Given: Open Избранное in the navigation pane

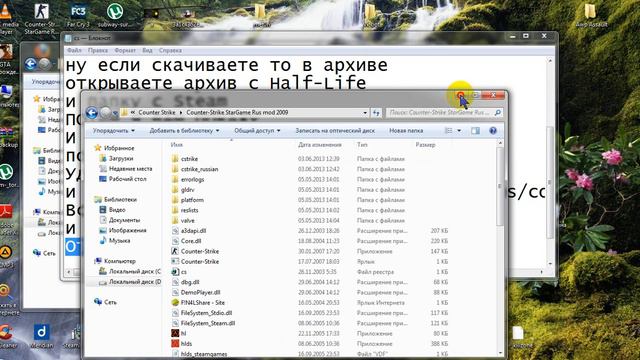Looking at the screenshot, I should click(x=114, y=148).
